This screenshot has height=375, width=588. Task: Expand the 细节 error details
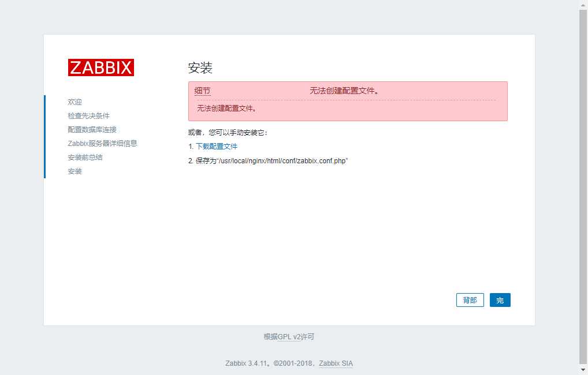click(203, 91)
